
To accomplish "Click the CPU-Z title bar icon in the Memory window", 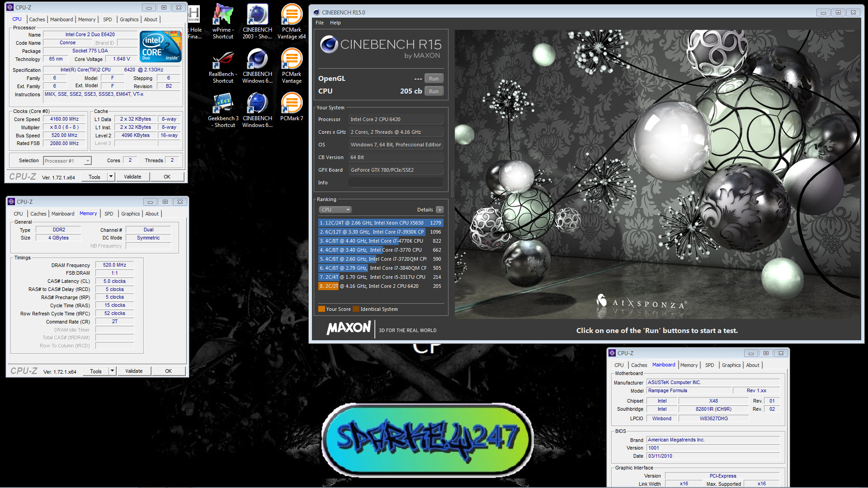I will pos(11,202).
